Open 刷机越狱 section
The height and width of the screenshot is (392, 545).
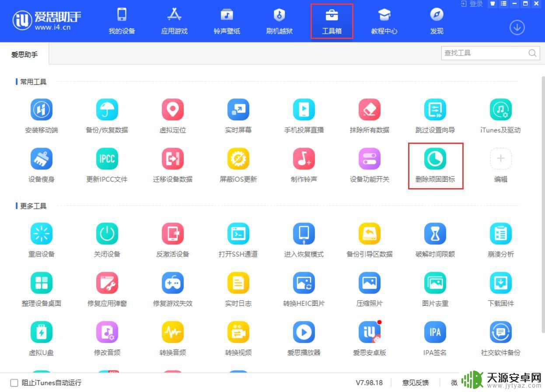[279, 21]
